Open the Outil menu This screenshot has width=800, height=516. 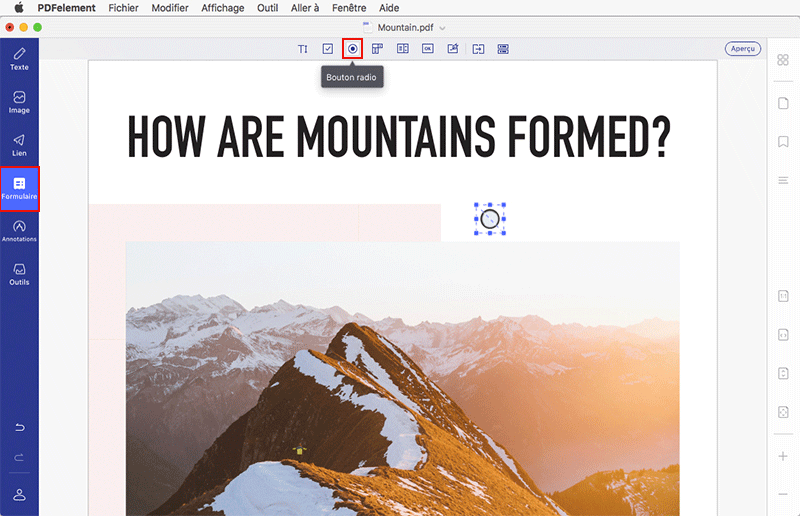click(x=267, y=8)
